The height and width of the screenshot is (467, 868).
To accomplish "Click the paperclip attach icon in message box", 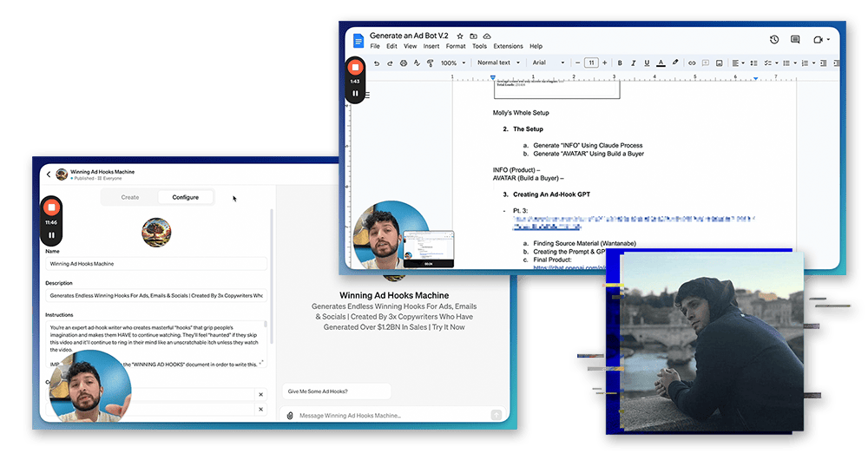I will point(290,415).
